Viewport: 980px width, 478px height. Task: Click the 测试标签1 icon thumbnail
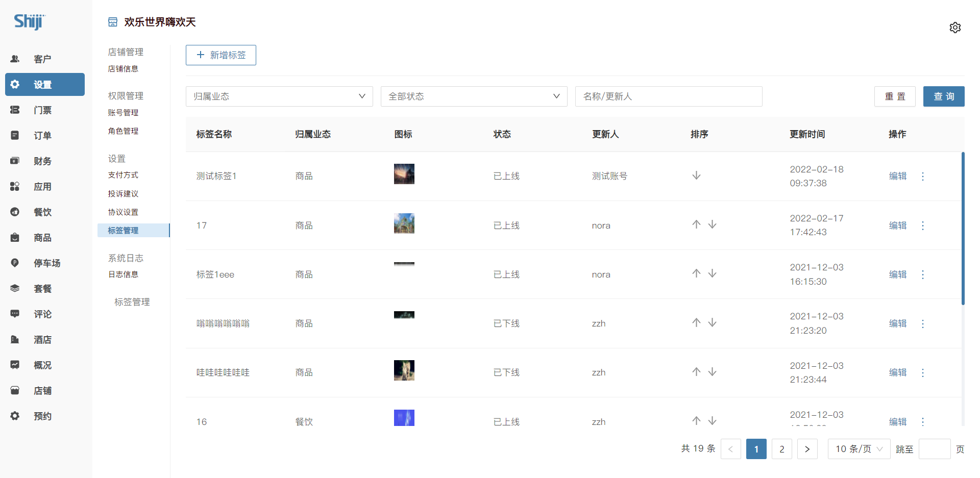(404, 174)
